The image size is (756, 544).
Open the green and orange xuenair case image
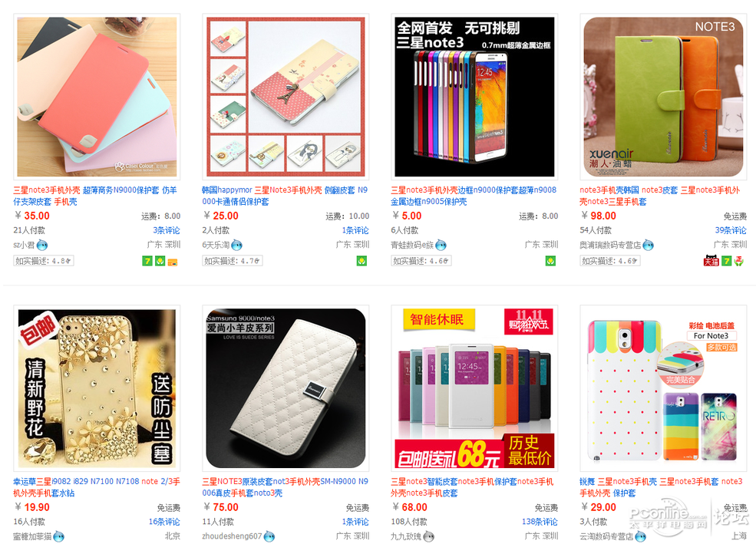click(x=663, y=97)
